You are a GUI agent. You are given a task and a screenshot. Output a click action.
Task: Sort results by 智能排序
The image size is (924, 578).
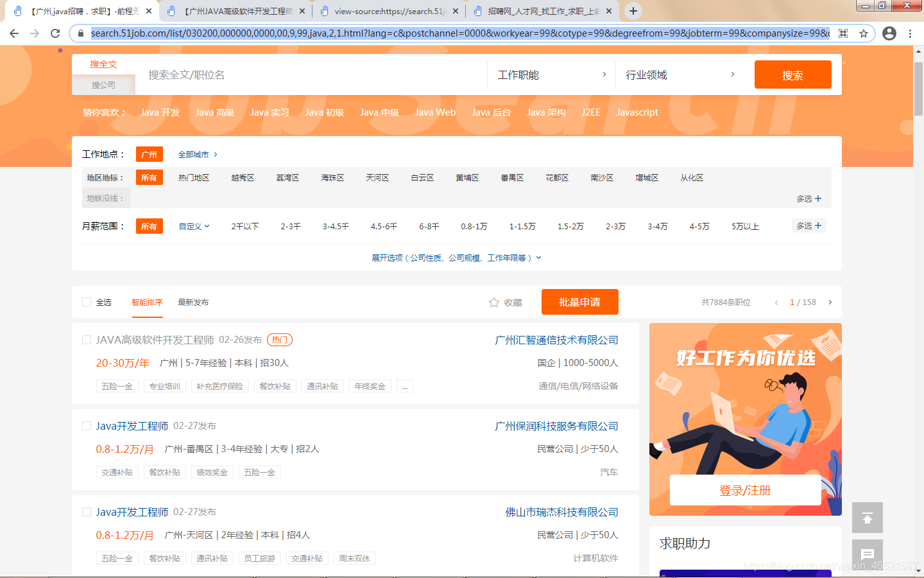[x=147, y=302]
